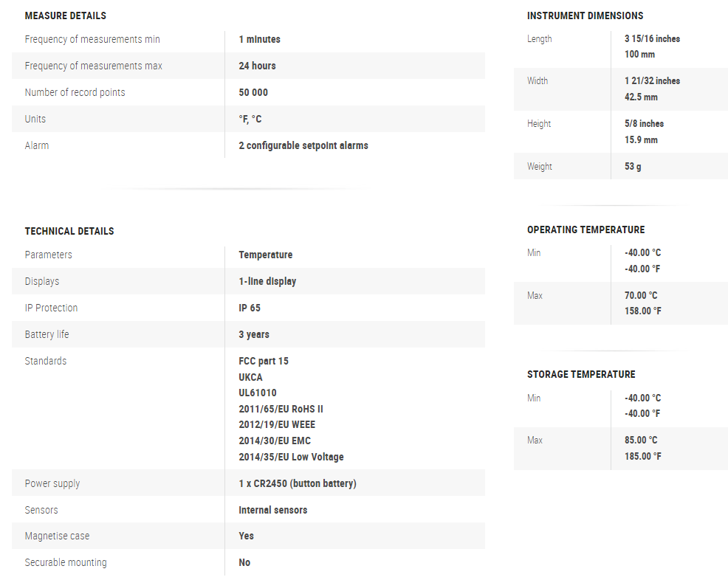
Task: Click the 'Magnetise case' row label
Action: [57, 536]
